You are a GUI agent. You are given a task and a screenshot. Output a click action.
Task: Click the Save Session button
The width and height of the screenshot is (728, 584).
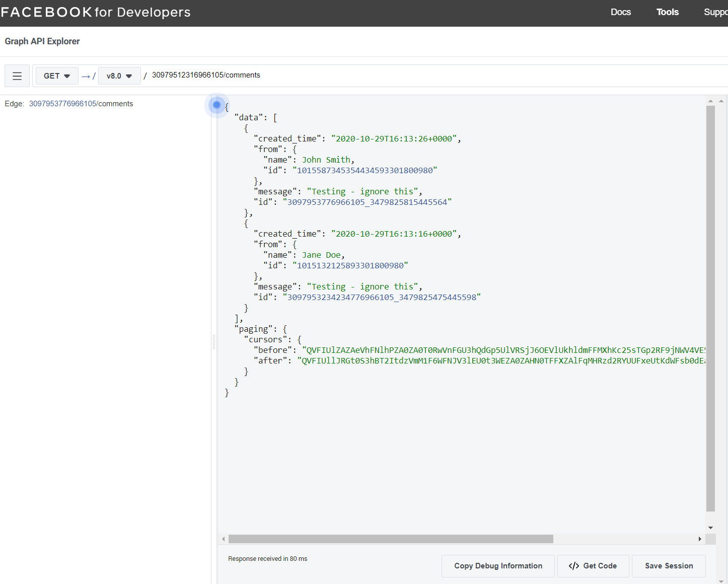coord(669,566)
